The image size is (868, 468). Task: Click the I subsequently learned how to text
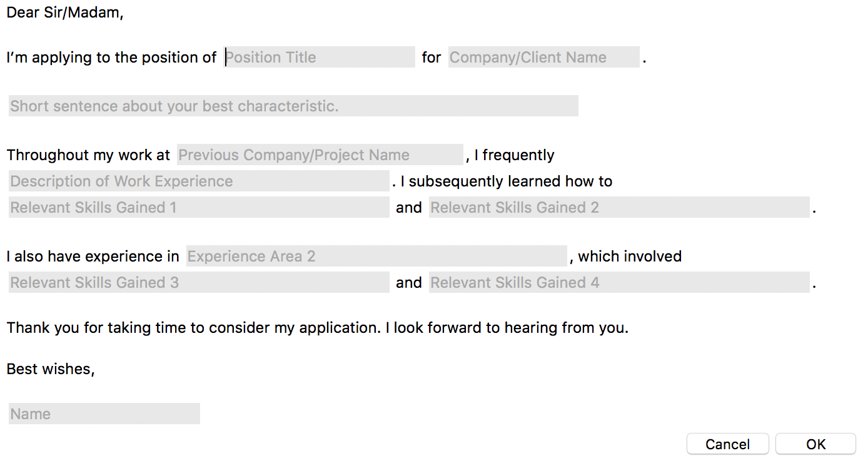pos(506,181)
